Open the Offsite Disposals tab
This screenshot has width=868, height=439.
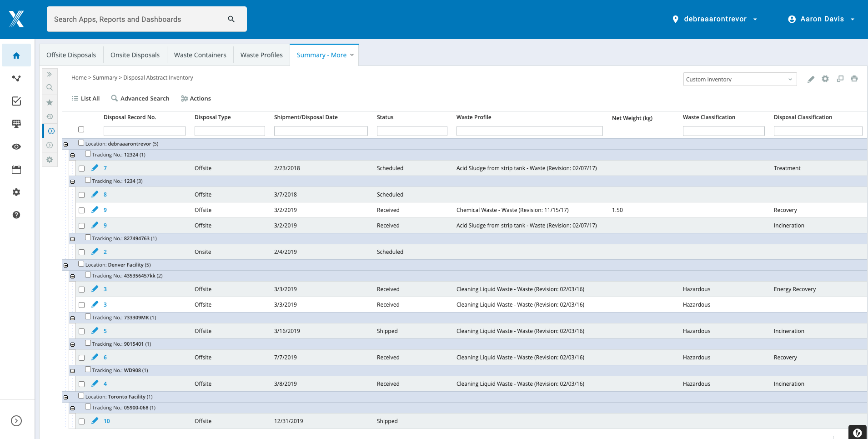(71, 55)
